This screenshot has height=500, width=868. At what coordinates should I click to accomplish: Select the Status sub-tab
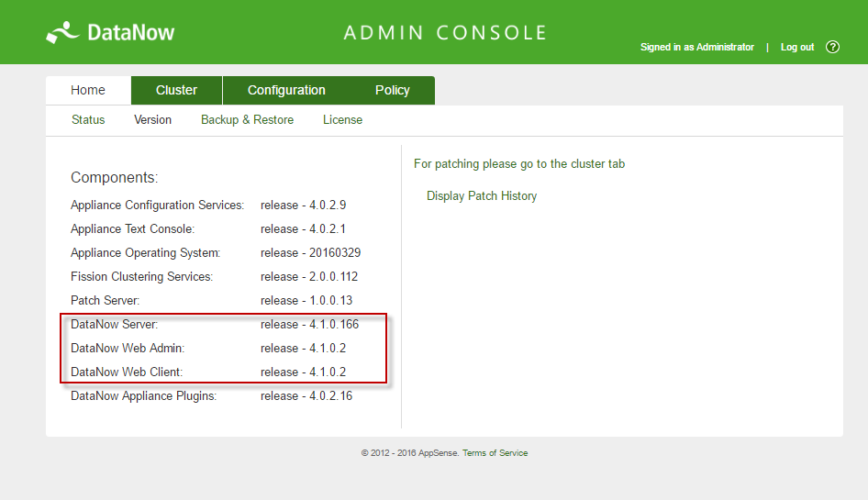[88, 119]
